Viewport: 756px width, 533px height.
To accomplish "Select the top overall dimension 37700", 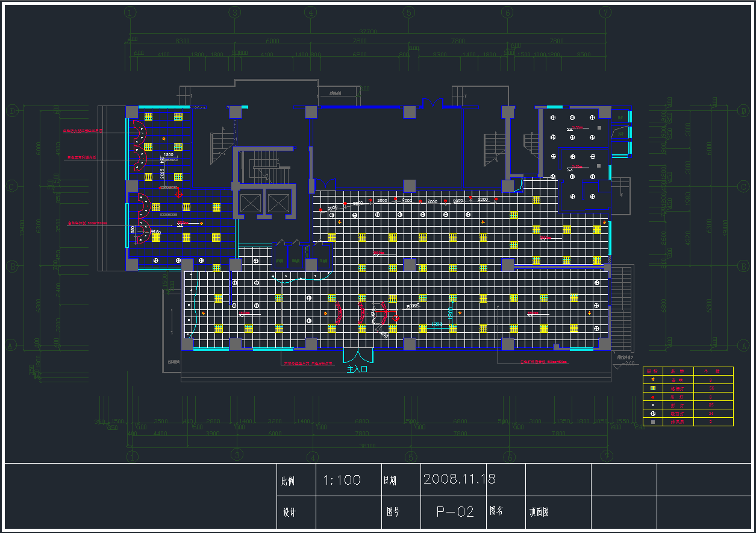I will pyautogui.click(x=368, y=32).
